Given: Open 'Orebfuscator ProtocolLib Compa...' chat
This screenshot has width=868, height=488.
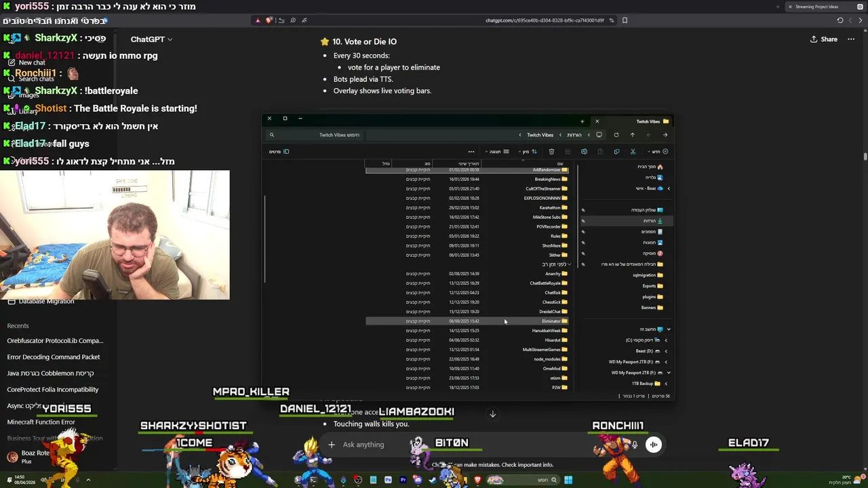Looking at the screenshot, I should (x=55, y=341).
